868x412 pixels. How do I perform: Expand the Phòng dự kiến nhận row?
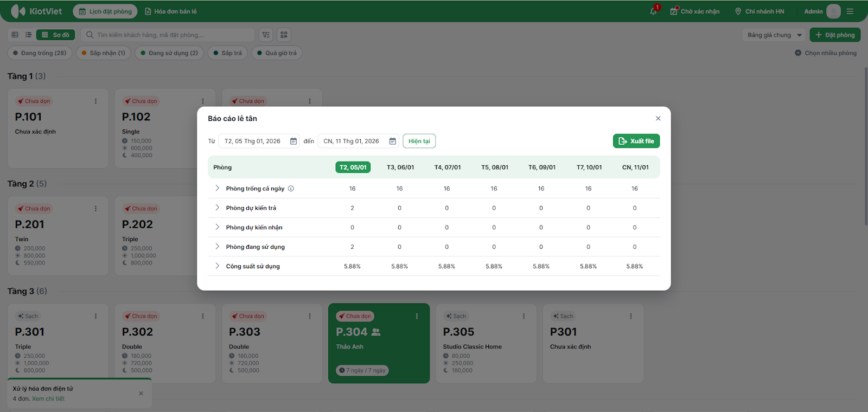217,227
